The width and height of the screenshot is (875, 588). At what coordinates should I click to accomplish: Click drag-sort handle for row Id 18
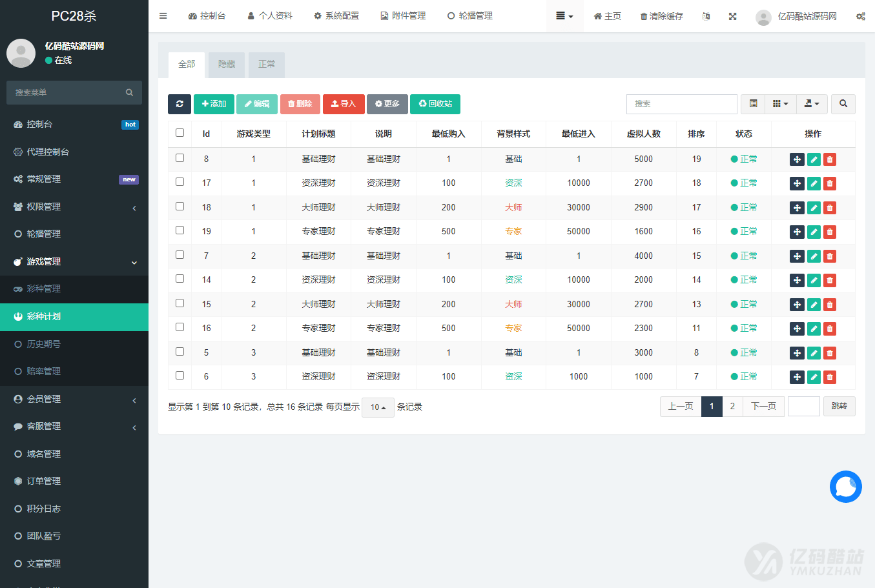[797, 208]
